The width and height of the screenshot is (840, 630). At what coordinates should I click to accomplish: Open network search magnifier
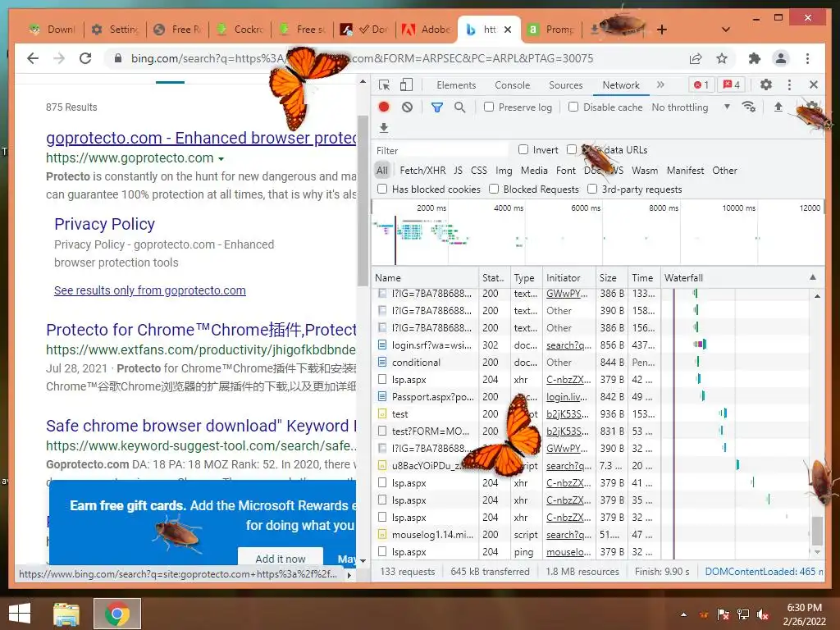pyautogui.click(x=459, y=107)
